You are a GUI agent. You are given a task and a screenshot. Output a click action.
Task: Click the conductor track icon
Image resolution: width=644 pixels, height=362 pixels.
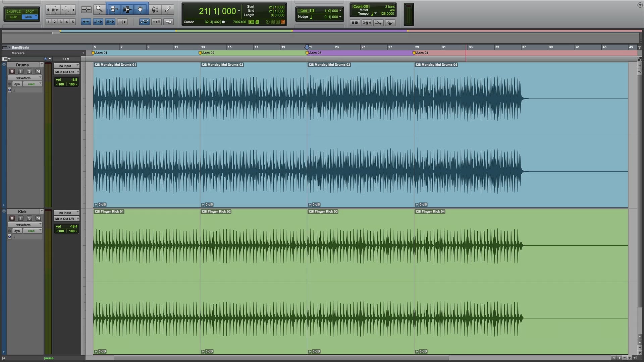[x=390, y=23]
